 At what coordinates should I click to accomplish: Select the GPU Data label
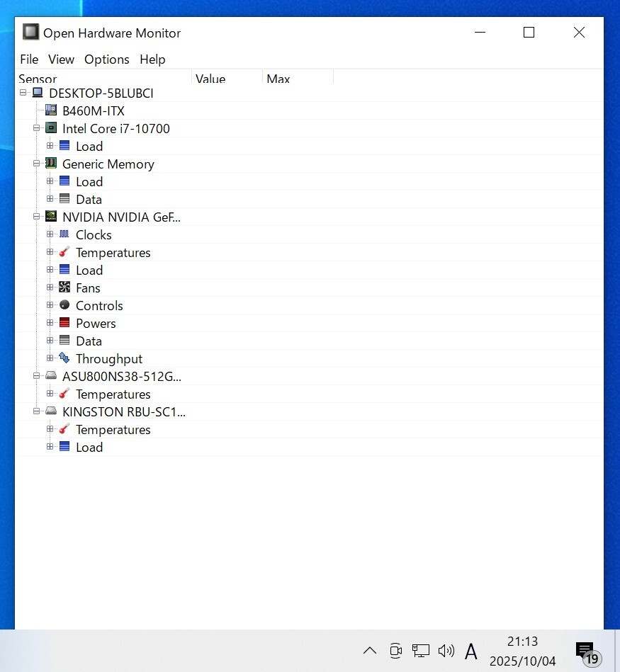point(89,341)
